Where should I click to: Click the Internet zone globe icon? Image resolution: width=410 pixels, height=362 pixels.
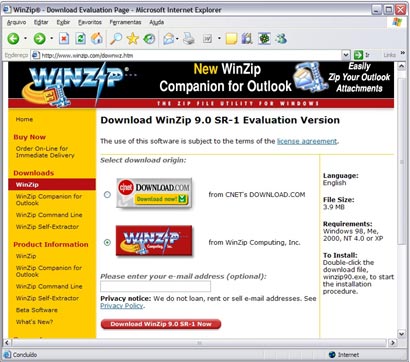(x=332, y=355)
